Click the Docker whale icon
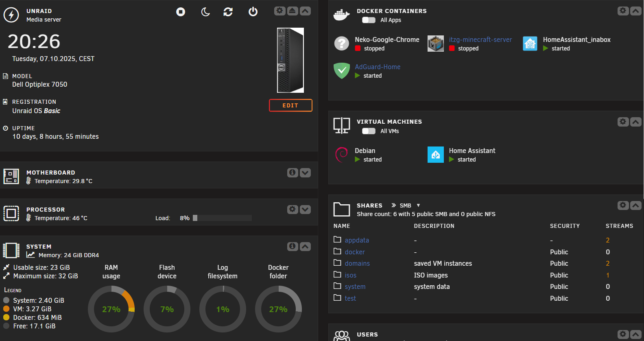644x341 pixels. 341,15
